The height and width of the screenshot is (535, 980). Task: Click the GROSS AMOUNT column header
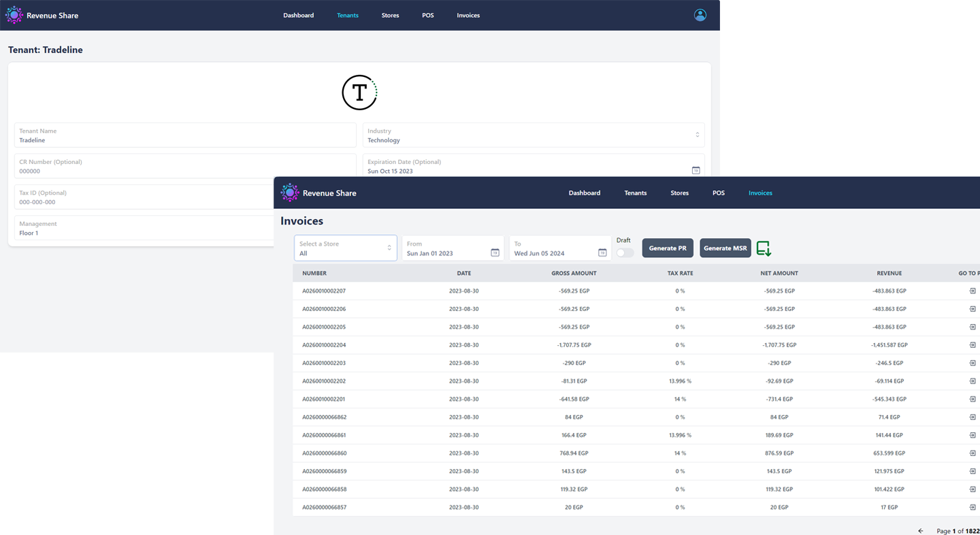click(x=574, y=273)
